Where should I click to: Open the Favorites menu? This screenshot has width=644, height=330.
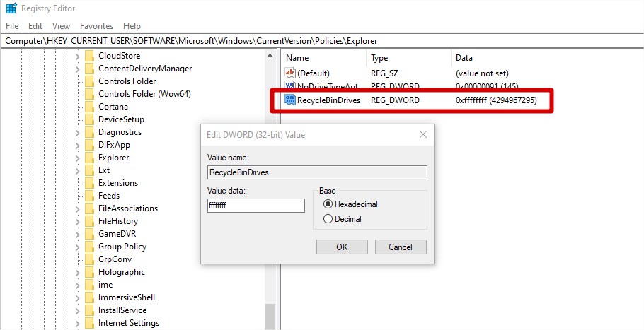click(x=96, y=26)
